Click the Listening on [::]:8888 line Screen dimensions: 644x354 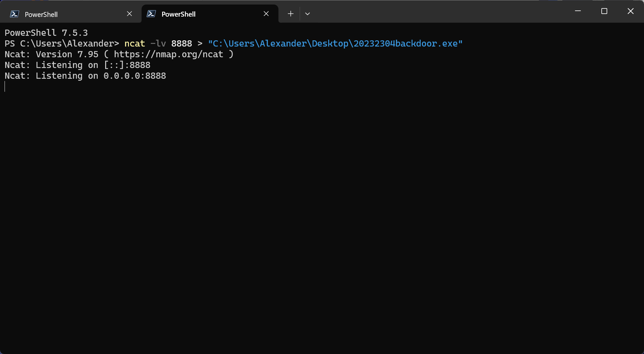click(x=77, y=65)
